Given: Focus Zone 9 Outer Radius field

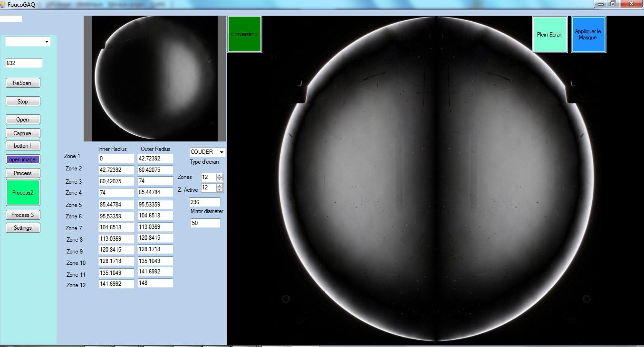Looking at the screenshot, I should click(x=155, y=249).
